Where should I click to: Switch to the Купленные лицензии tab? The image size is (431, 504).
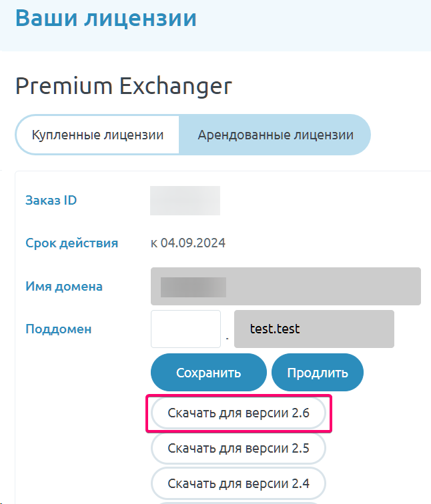coord(98,135)
